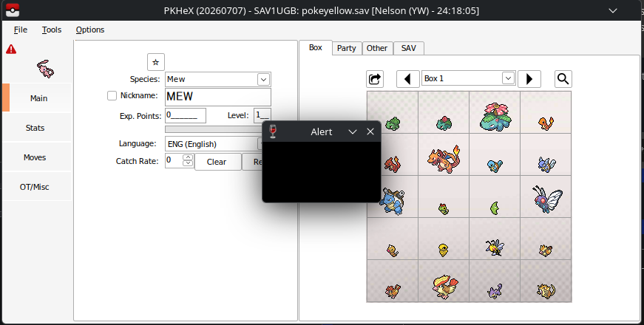Click the experience progress bar

click(x=214, y=129)
